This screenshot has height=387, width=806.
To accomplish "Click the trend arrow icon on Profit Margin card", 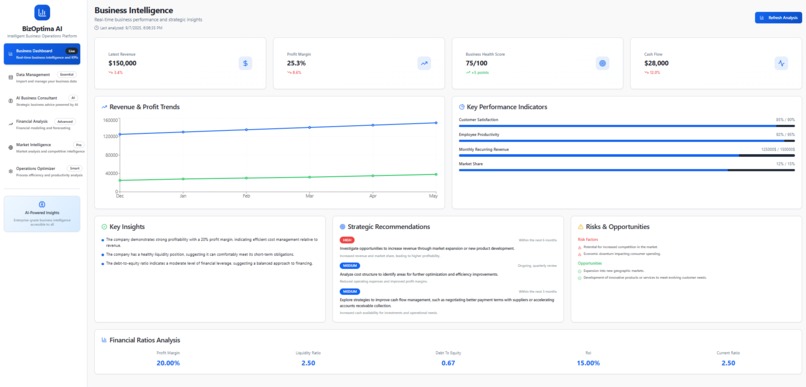I will pyautogui.click(x=424, y=63).
